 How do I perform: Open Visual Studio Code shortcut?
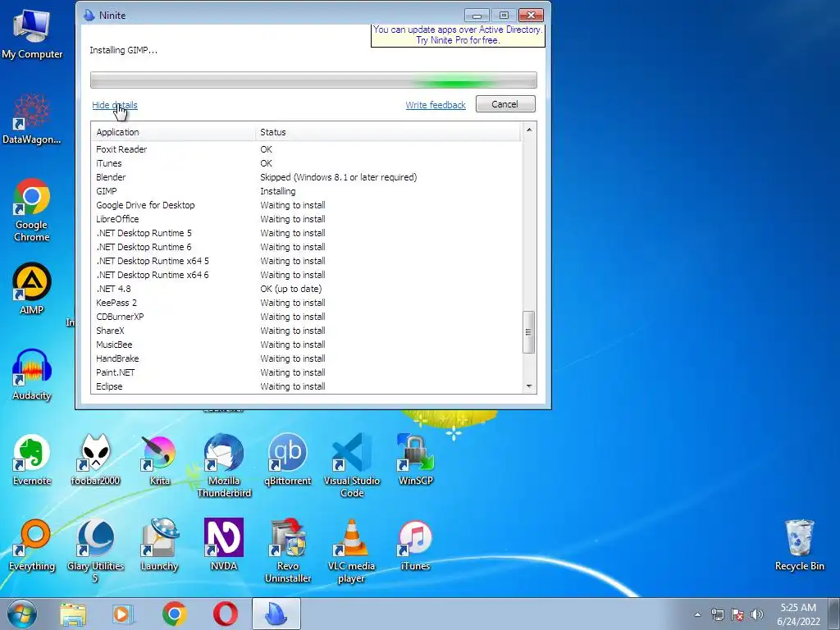point(351,465)
